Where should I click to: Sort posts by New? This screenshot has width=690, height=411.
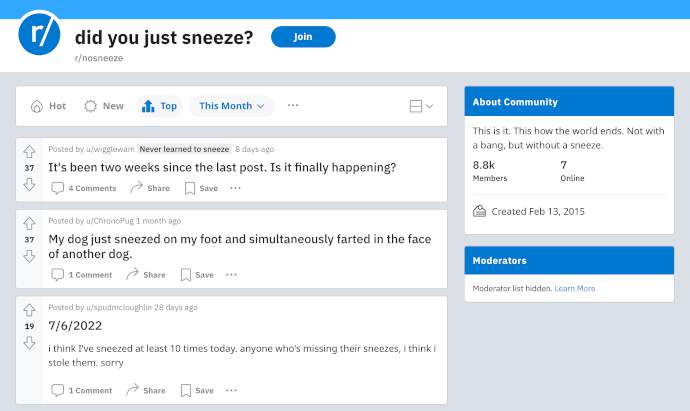(x=104, y=106)
